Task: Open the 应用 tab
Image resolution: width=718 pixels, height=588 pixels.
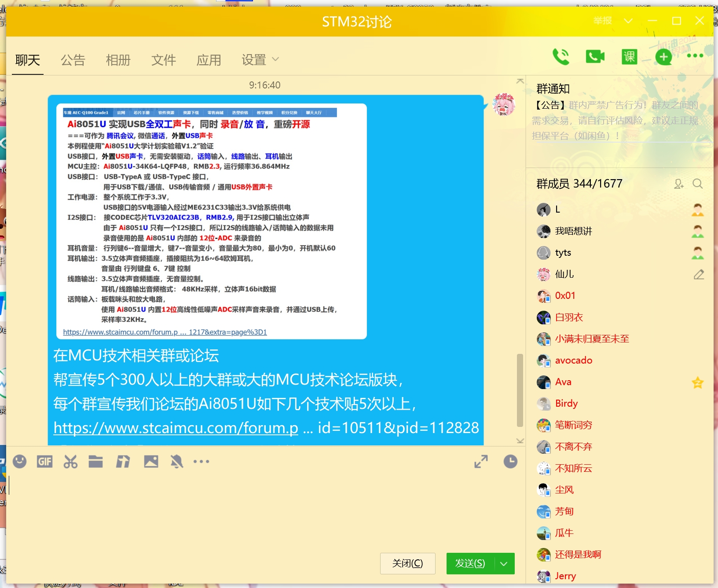Action: 209,60
